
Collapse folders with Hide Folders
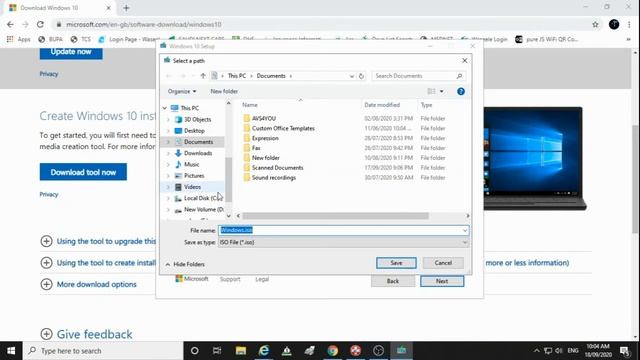pyautogui.click(x=185, y=264)
